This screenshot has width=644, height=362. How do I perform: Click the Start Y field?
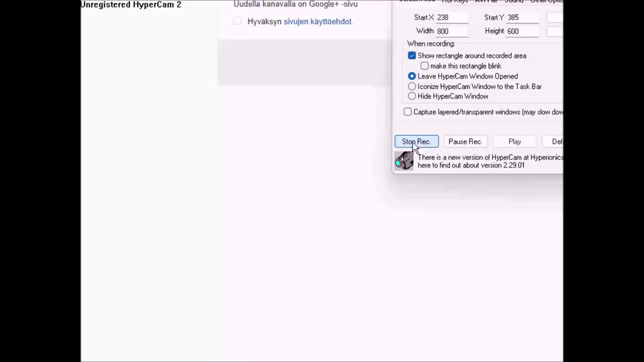(x=523, y=17)
